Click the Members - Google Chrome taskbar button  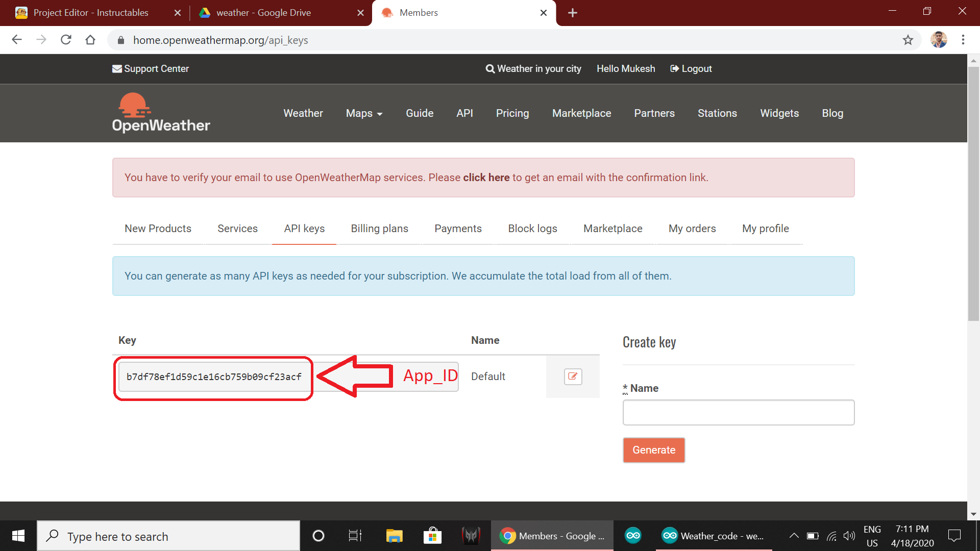coord(552,536)
